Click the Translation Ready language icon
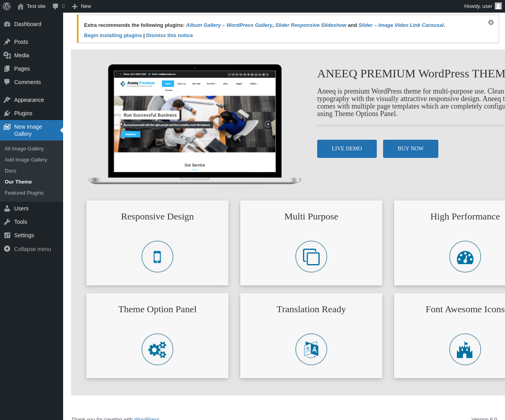The image size is (505, 420). pyautogui.click(x=311, y=349)
